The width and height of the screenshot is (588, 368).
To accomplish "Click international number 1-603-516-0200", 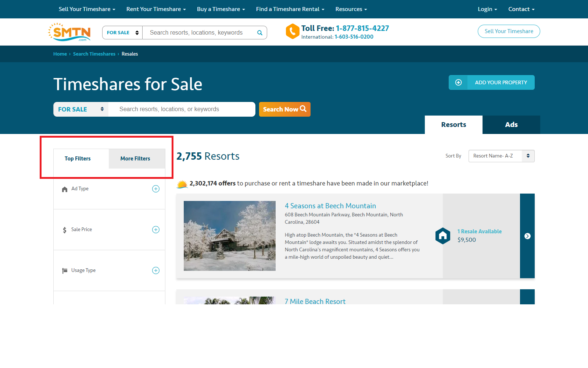I will (x=354, y=37).
